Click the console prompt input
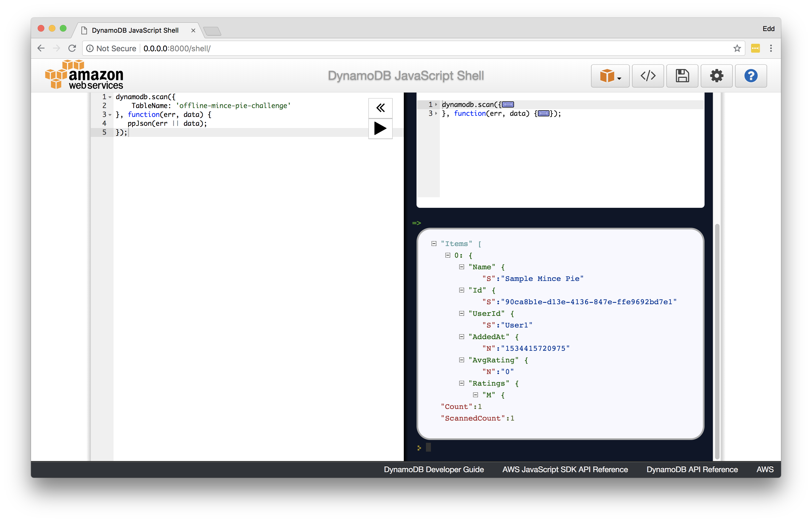The height and width of the screenshot is (522, 812). coord(428,447)
